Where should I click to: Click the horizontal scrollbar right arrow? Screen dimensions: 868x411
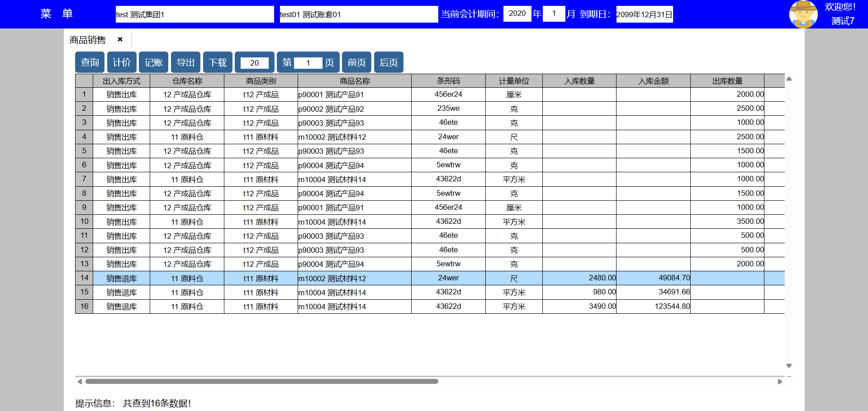point(780,382)
